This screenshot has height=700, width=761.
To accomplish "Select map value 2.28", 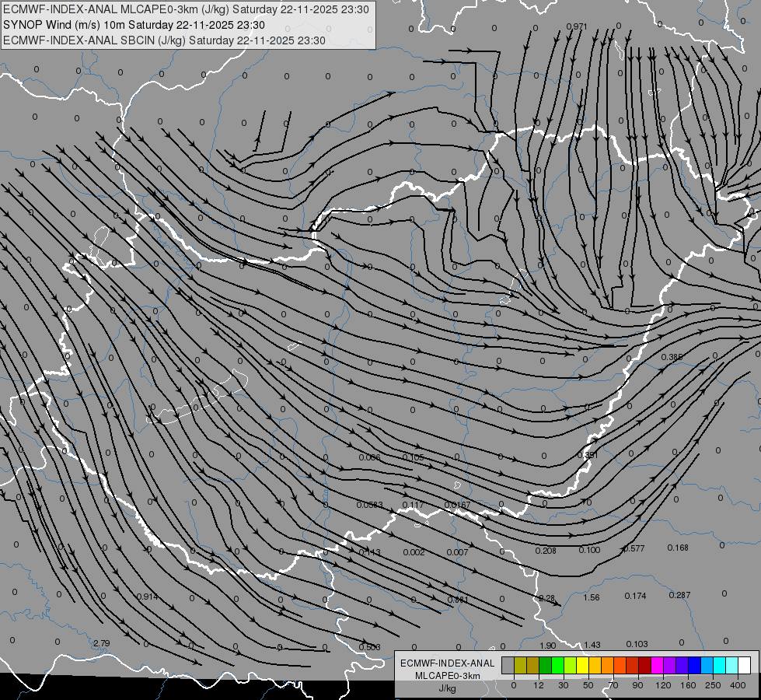I will pyautogui.click(x=547, y=598).
